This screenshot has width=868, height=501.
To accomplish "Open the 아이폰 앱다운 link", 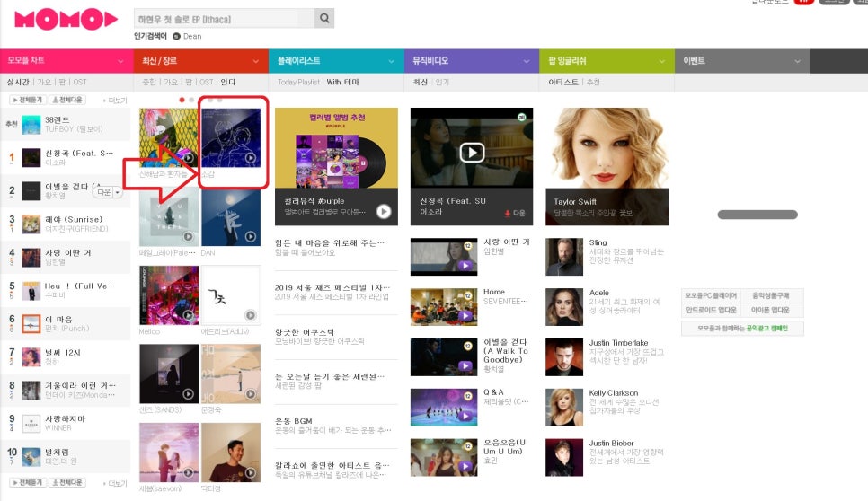I will pyautogui.click(x=771, y=311).
